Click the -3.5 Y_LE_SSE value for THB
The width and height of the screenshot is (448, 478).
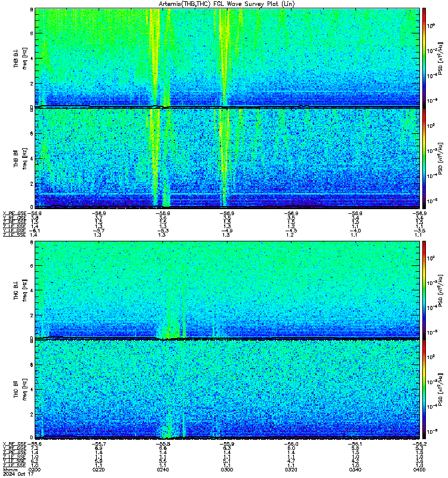[419, 231]
